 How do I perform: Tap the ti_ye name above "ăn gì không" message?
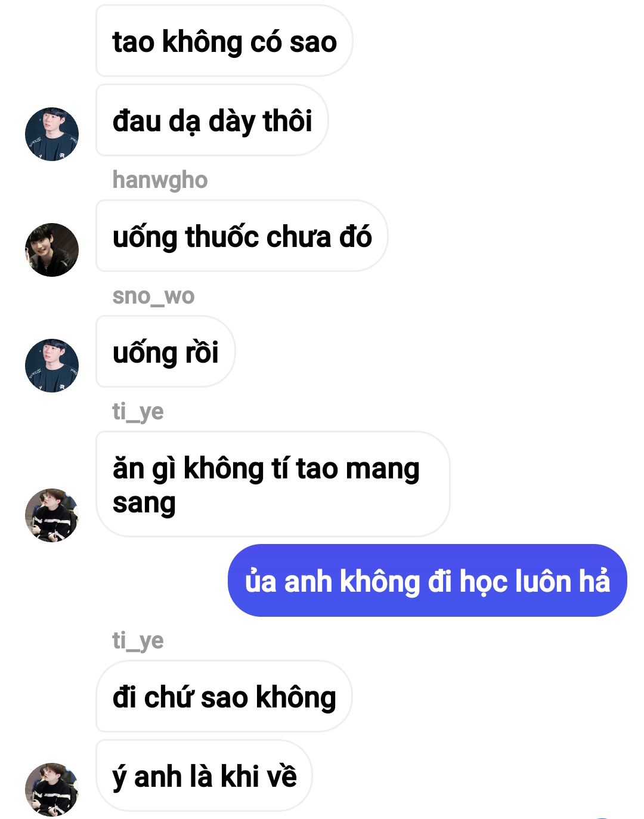138,412
